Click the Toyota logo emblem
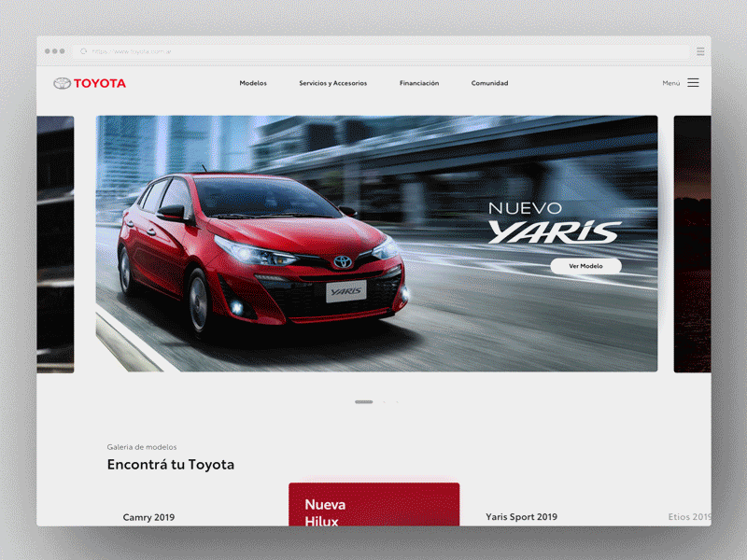Screen dimensions: 747x560 tap(64, 83)
